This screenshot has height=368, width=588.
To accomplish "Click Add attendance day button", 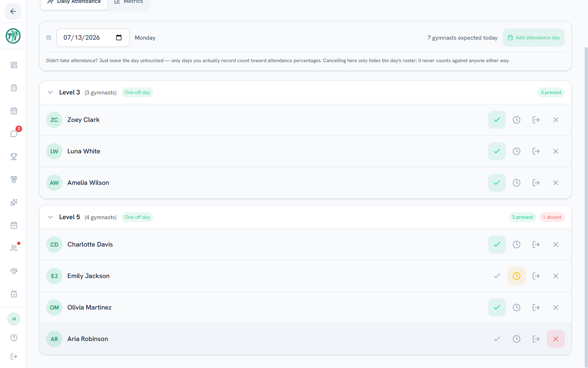I will point(534,38).
